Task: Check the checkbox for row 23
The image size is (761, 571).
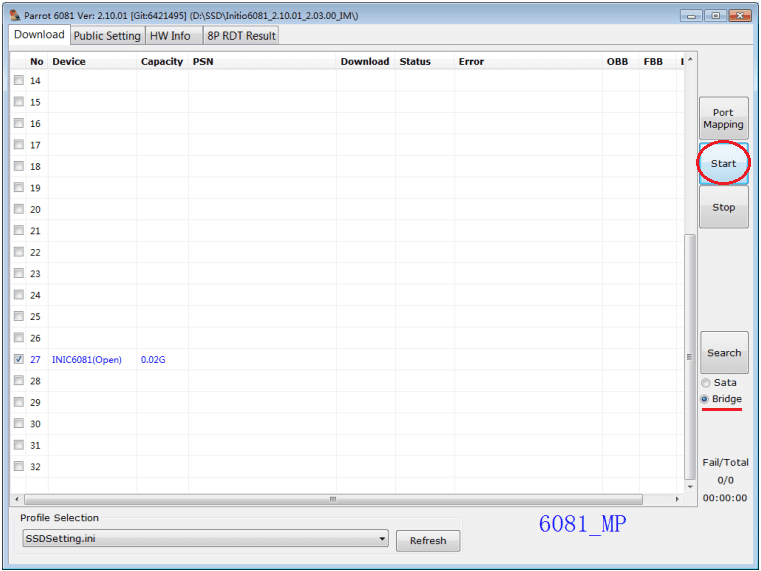Action: pos(18,273)
